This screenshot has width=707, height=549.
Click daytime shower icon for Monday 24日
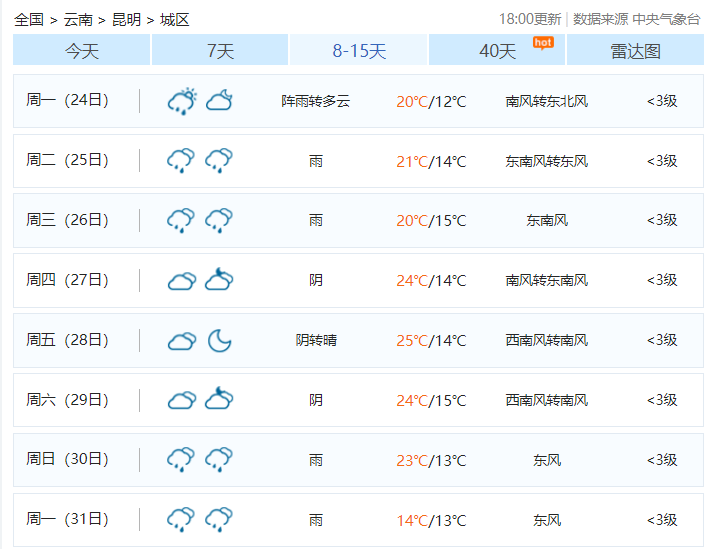pyautogui.click(x=182, y=101)
